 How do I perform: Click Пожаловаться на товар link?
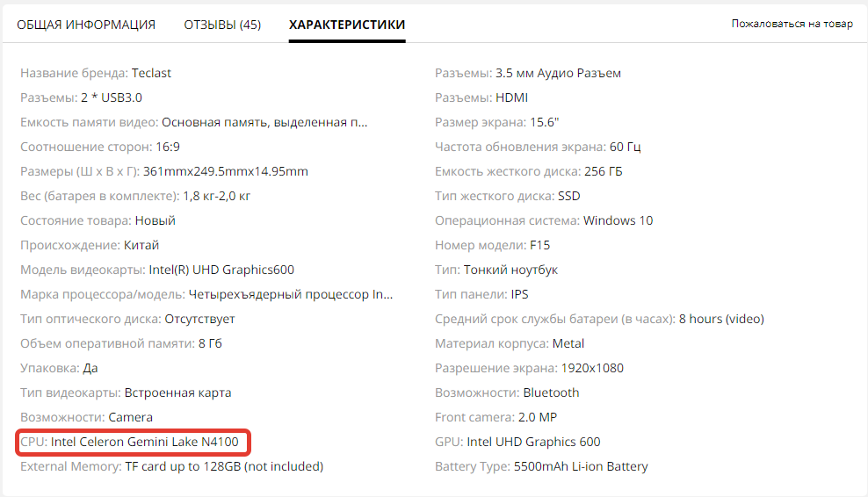[x=792, y=24]
